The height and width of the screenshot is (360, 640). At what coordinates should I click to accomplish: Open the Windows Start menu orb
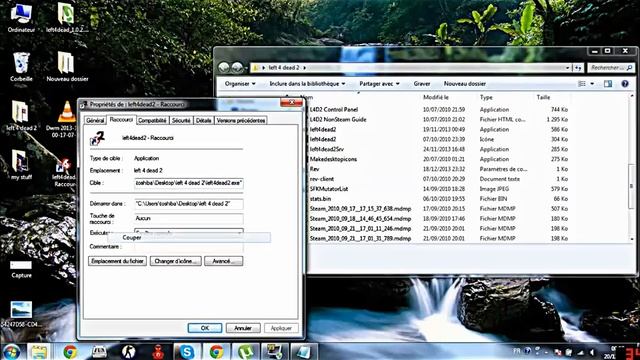coord(11,352)
